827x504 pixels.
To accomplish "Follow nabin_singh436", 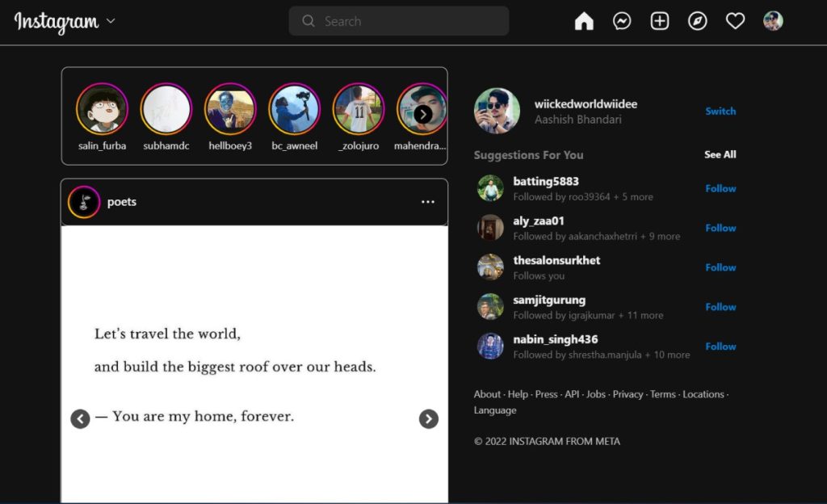I will [x=720, y=346].
